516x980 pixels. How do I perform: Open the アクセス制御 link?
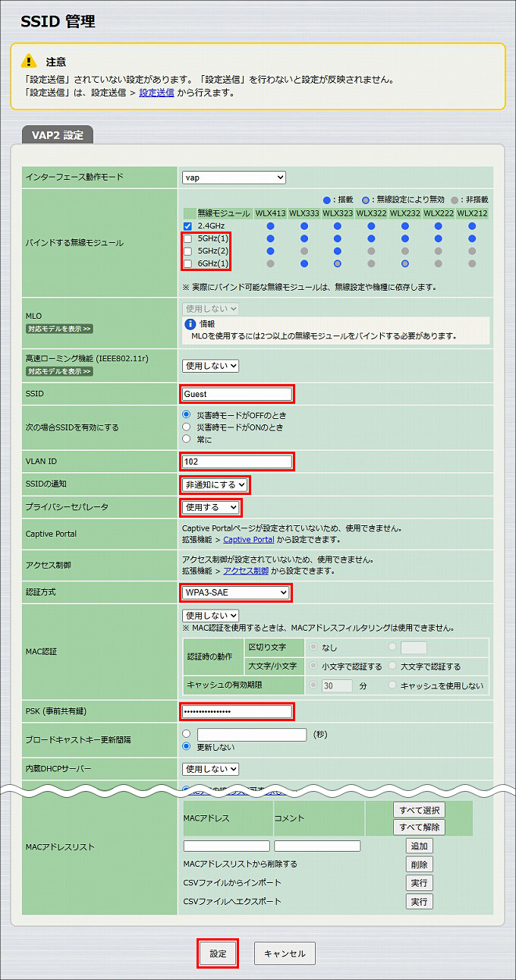[246, 570]
